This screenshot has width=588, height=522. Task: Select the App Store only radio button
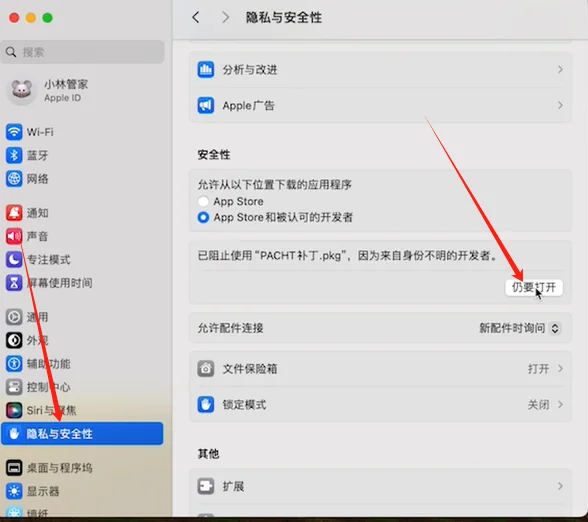(x=203, y=201)
